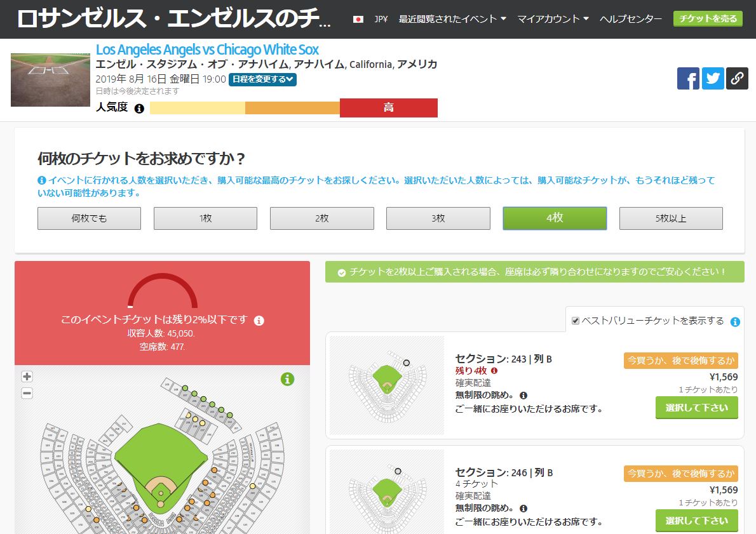
Task: Show 無制限の眺め info for section 243
Action: 523,396
